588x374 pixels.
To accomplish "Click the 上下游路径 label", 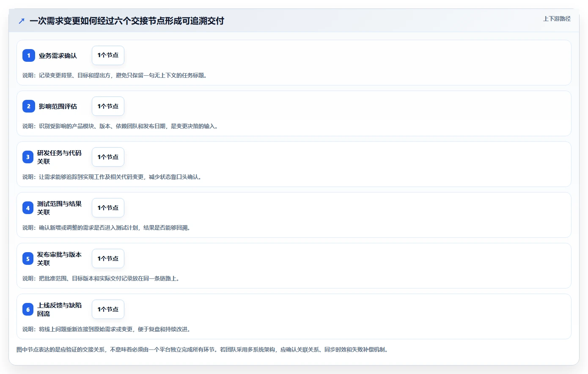I will coord(557,19).
